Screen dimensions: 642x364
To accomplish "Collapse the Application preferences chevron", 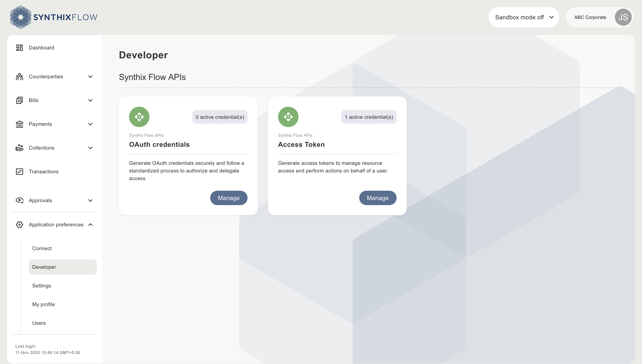I will 91,224.
